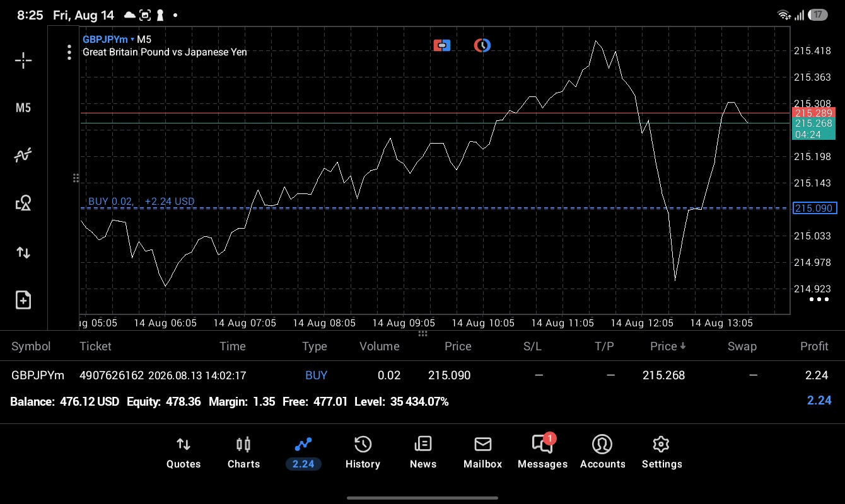
Task: Open the Quotes tab
Action: coord(184,453)
